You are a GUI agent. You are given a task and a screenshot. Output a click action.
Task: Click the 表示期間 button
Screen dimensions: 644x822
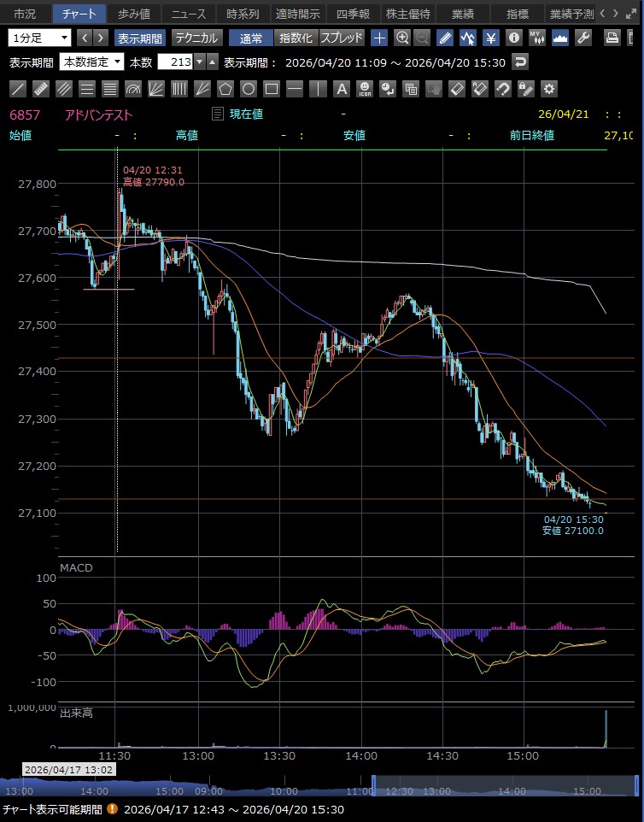tap(140, 38)
